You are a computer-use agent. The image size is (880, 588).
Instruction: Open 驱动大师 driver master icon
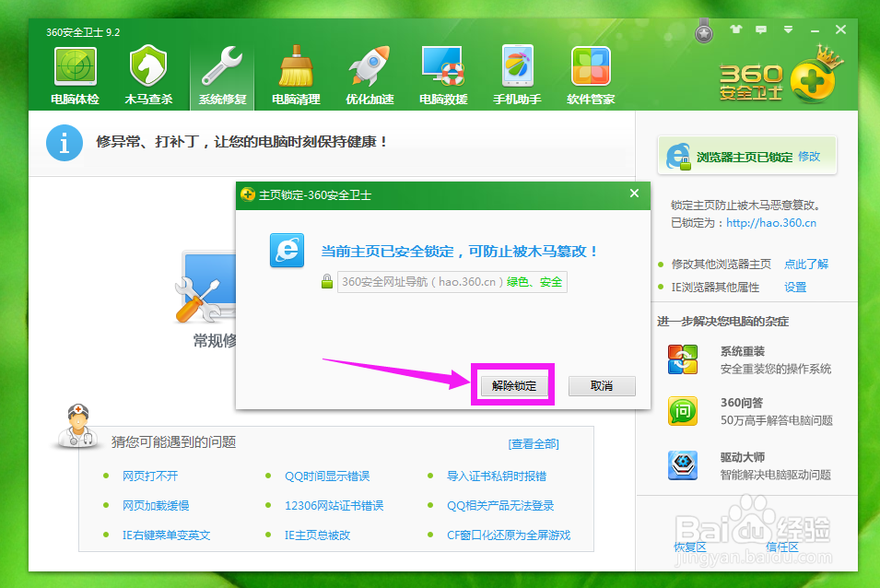point(683,465)
